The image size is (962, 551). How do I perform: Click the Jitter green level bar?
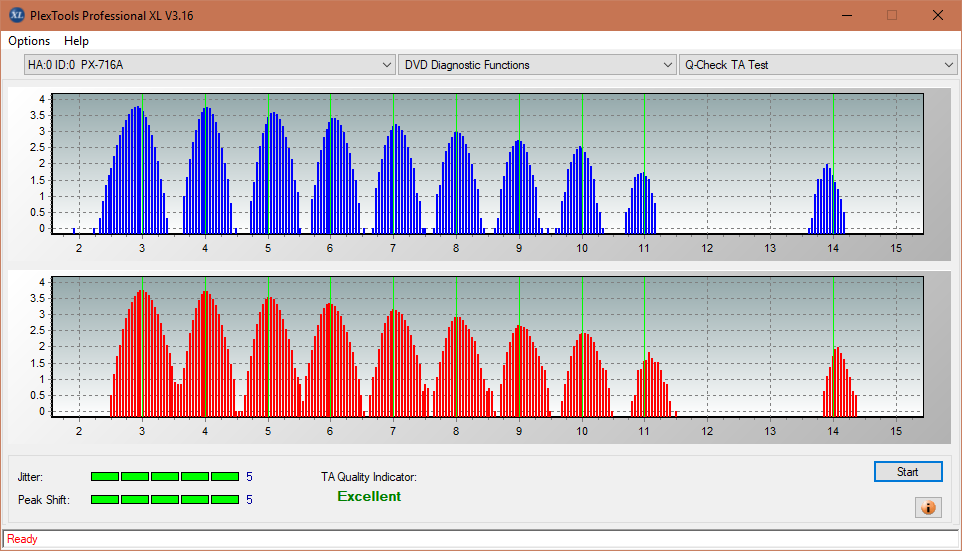tap(165, 477)
